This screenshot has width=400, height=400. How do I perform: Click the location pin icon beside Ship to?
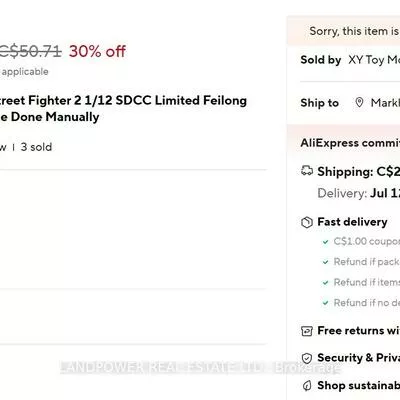click(x=359, y=103)
